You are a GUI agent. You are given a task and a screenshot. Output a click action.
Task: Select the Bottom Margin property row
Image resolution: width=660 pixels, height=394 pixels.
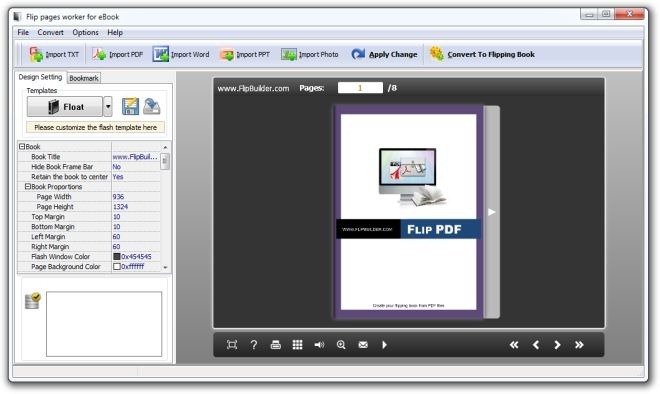click(x=89, y=226)
